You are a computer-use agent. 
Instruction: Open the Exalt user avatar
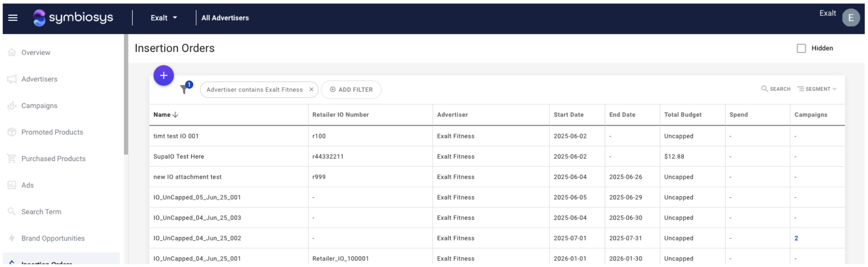point(850,18)
